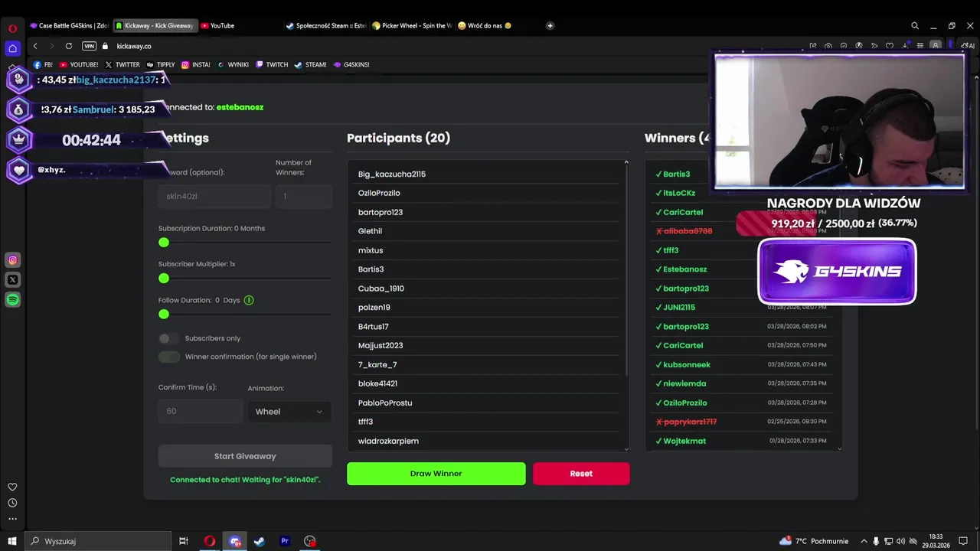Open the TIPPLY bookmark
Screen dimensions: 980x551
click(x=161, y=65)
